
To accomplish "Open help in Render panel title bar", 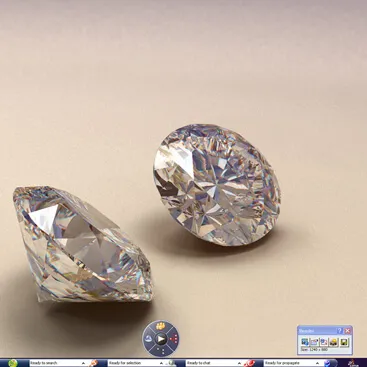I will [340, 331].
